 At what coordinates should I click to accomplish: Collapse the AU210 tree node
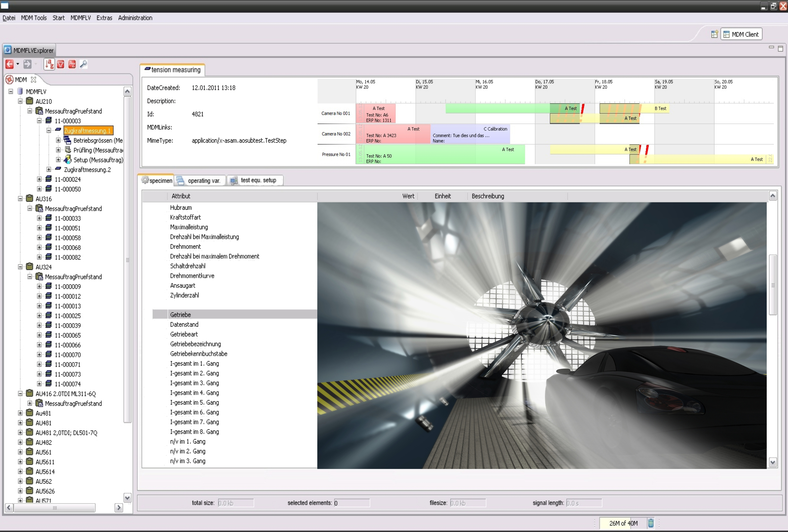click(x=20, y=101)
